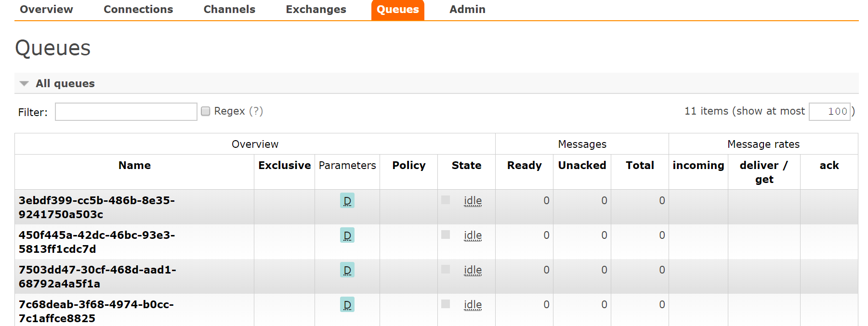
Task: Click the state indicator square for queue 3ebdf399
Action: point(446,200)
